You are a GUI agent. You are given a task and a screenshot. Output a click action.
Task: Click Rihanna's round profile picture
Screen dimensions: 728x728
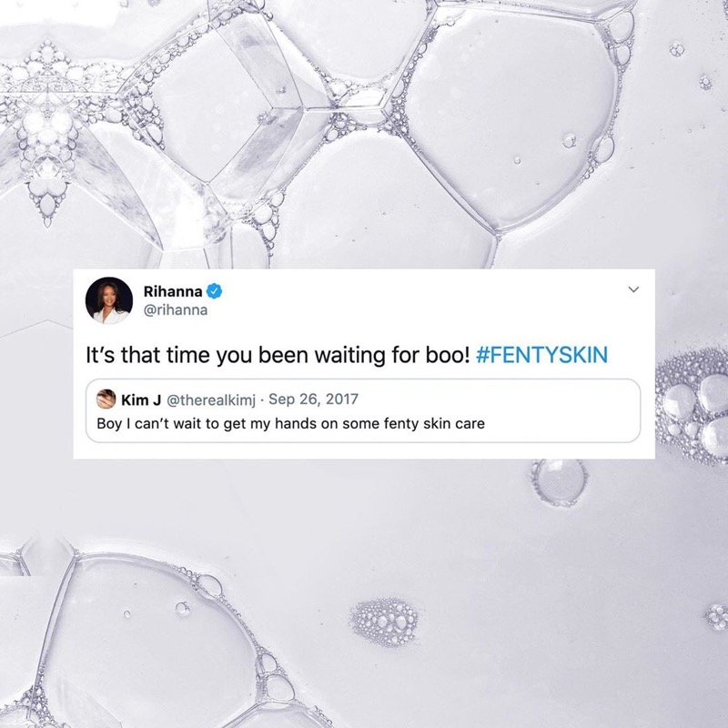(109, 300)
